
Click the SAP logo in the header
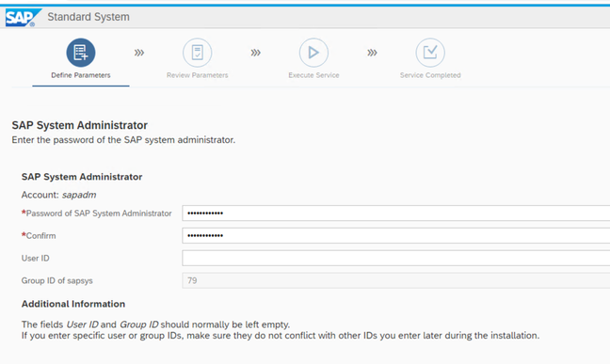pyautogui.click(x=23, y=18)
